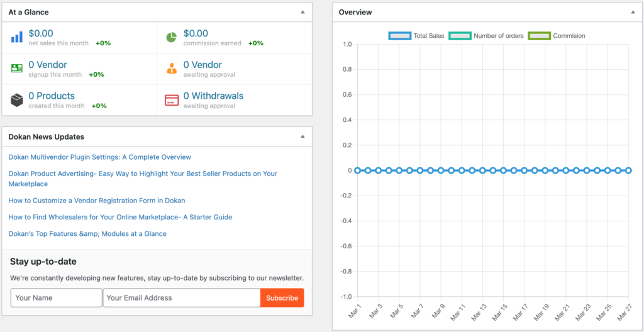Screen dimensions: 644x332
Task: Click the blue bar chart net sales icon
Action: pyautogui.click(x=17, y=37)
